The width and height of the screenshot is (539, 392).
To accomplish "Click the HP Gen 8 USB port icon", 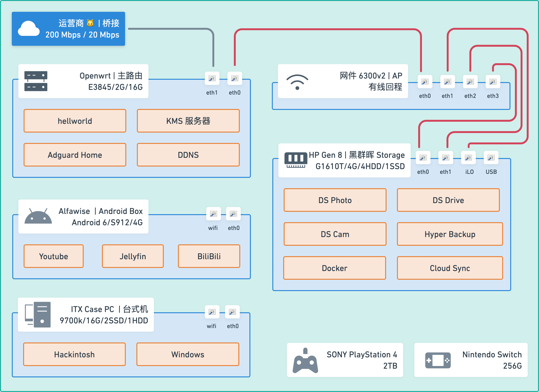I will tap(491, 158).
